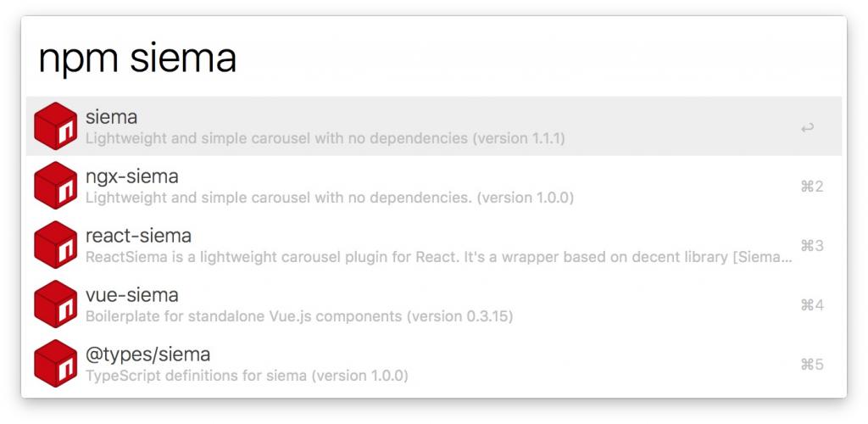Click in the "npm siema" search field
This screenshot has width=868, height=424.
click(x=424, y=58)
